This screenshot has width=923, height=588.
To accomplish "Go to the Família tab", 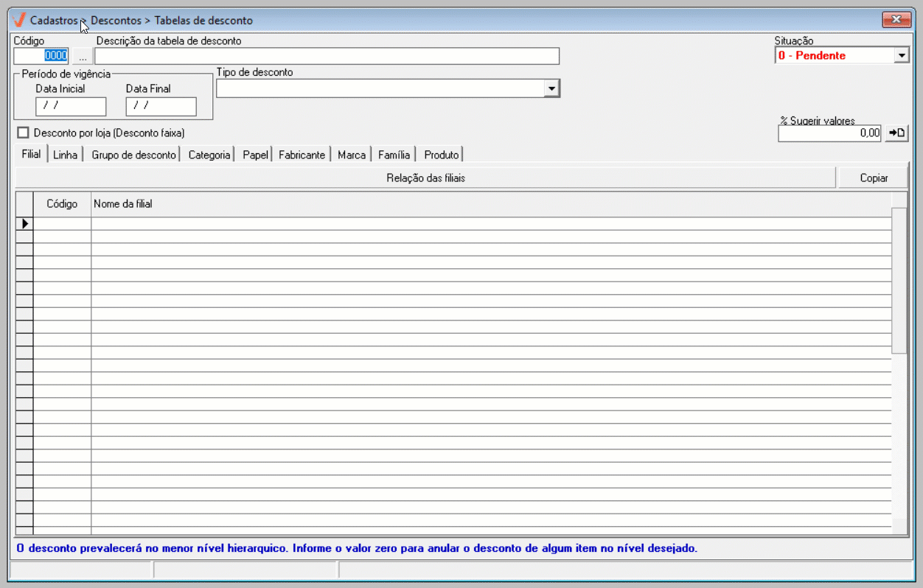I will [x=394, y=155].
